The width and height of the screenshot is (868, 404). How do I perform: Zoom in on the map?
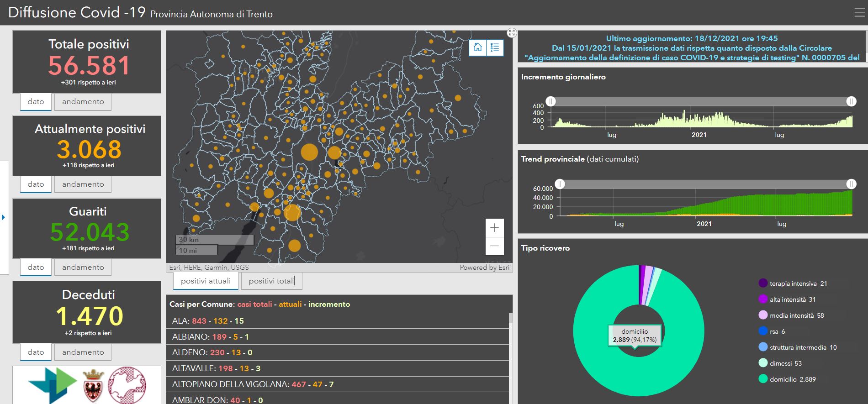click(494, 228)
